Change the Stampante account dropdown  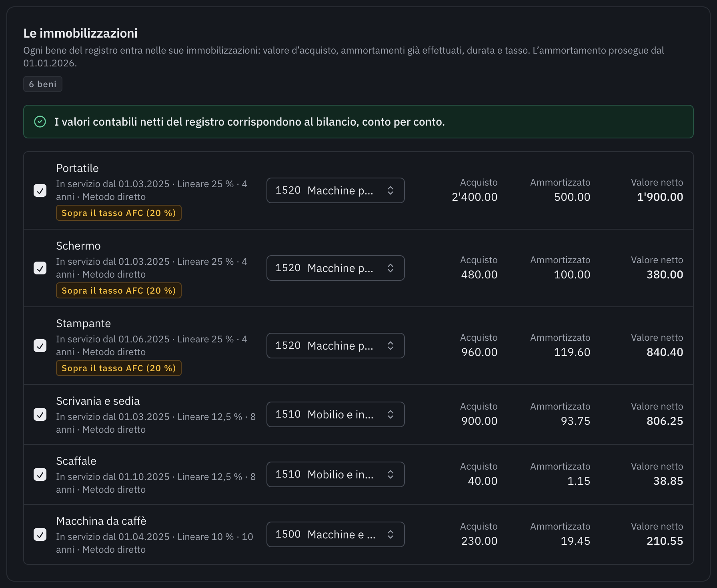click(x=335, y=346)
